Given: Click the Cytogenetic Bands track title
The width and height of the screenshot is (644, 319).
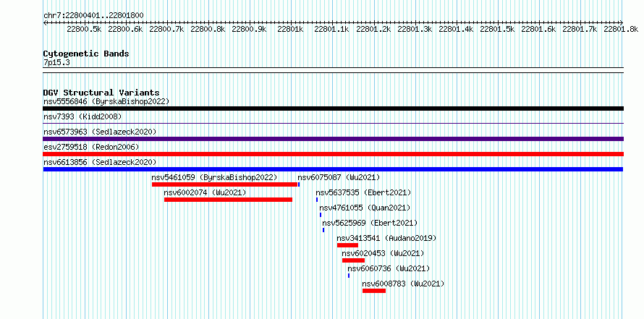Looking at the screenshot, I should tap(86, 54).
